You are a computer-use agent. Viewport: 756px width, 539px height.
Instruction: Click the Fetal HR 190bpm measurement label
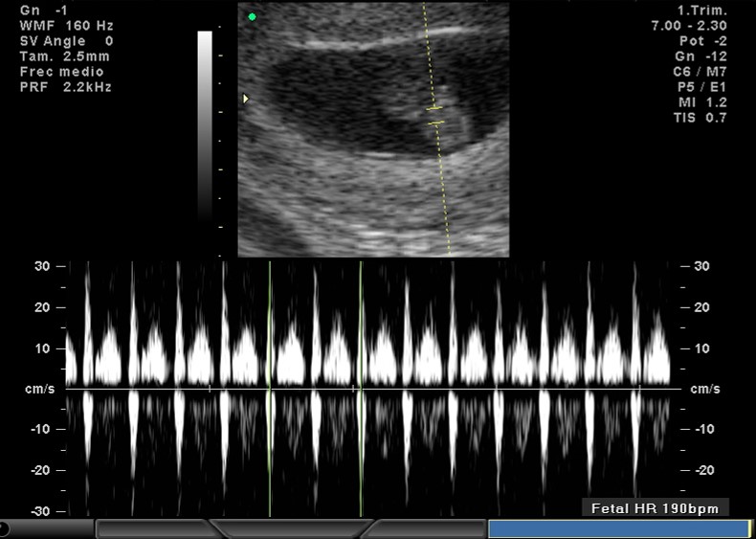(x=656, y=507)
